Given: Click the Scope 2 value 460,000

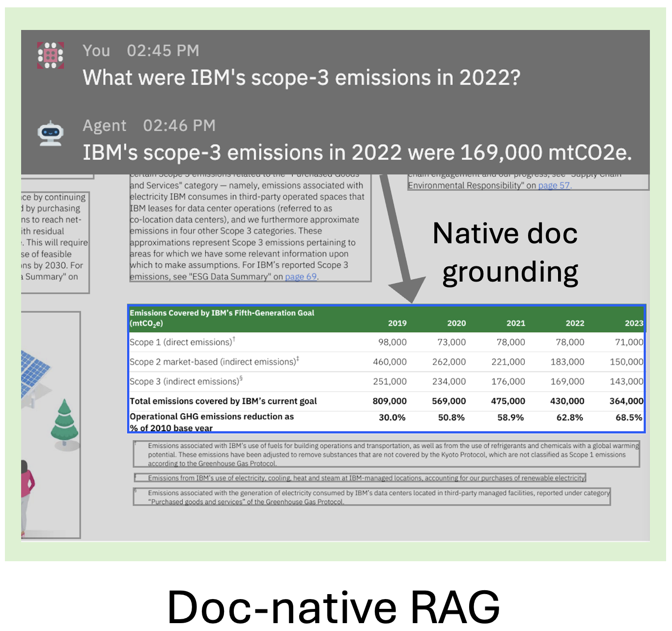Looking at the screenshot, I should [390, 362].
